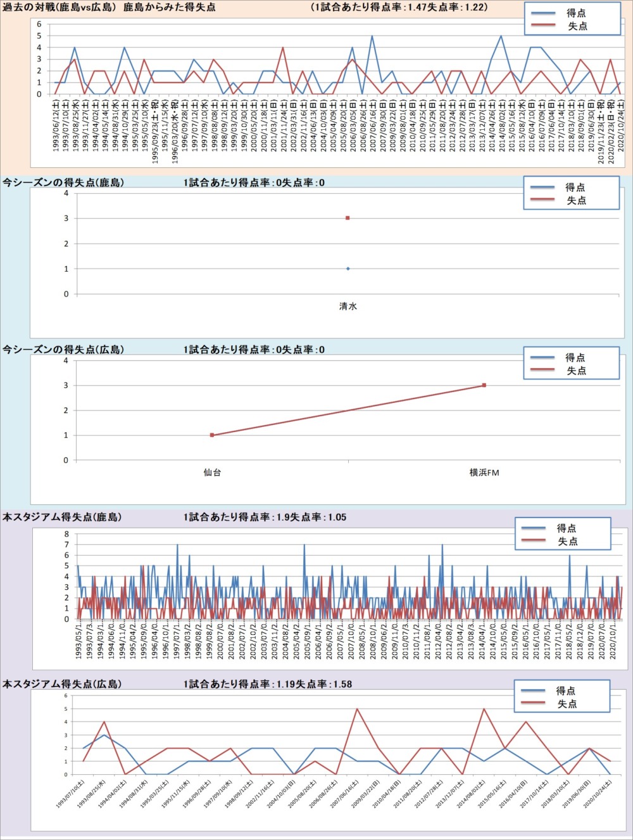Viewport: 633px width, 840px height.
Task: Click the 今シーズンの得失点(広島) heading
Action: [63, 350]
